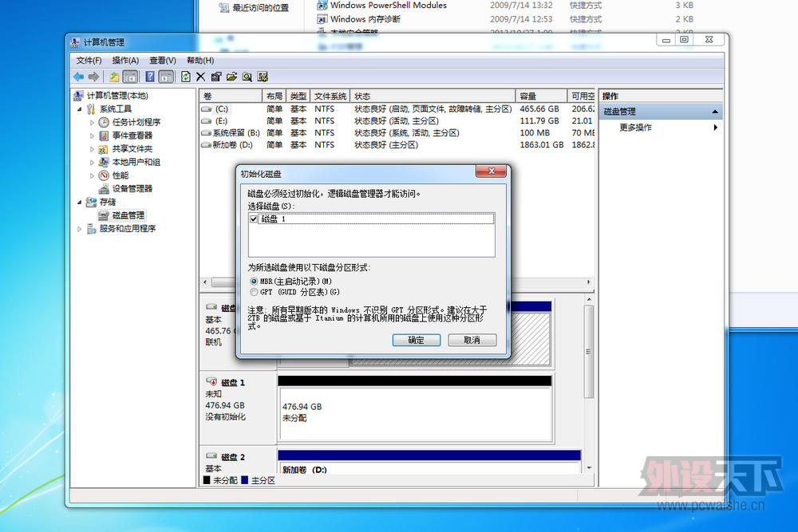Viewport: 798px width, 532px height.
Task: Expand the 事件查看器 tree node
Action: click(92, 136)
